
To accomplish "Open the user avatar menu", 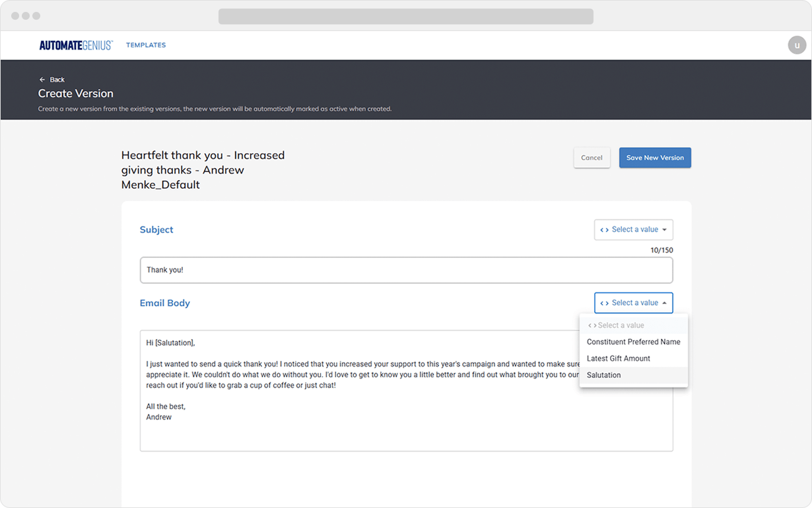I will [797, 45].
